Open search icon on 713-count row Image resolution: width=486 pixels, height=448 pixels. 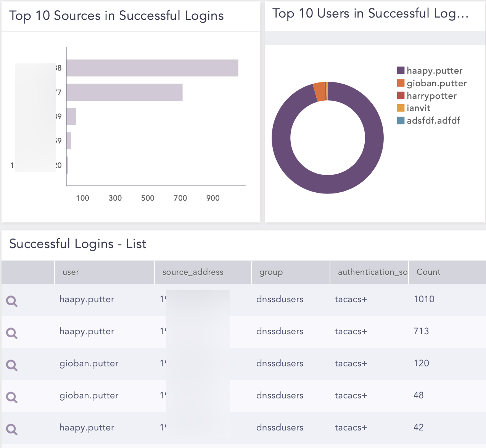point(12,333)
